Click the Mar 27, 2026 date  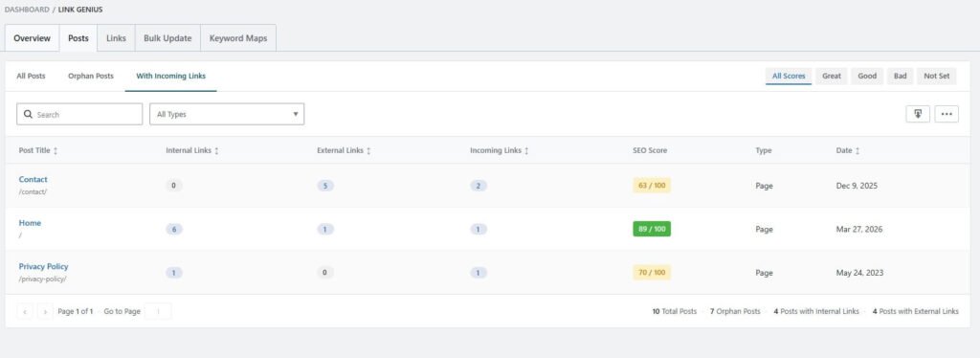pos(859,230)
